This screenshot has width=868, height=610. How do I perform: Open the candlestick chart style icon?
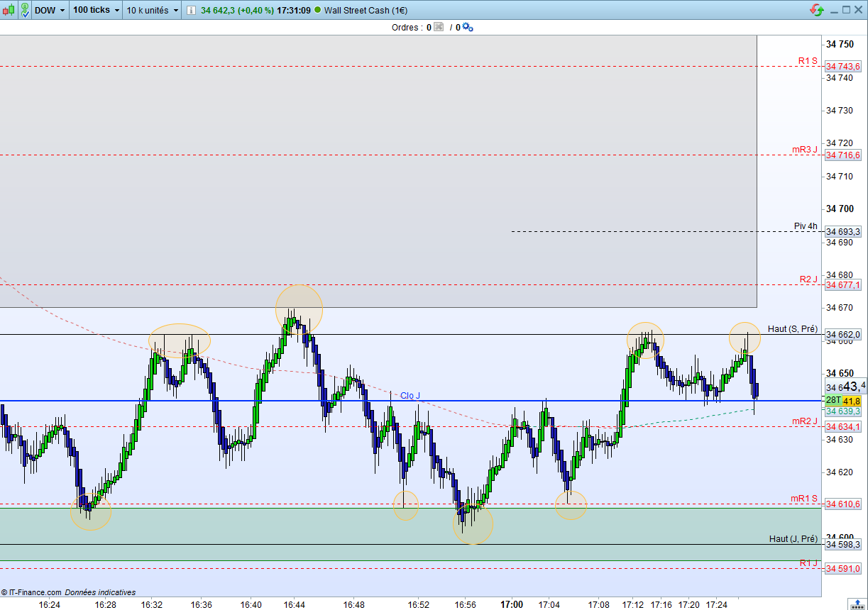(9, 10)
